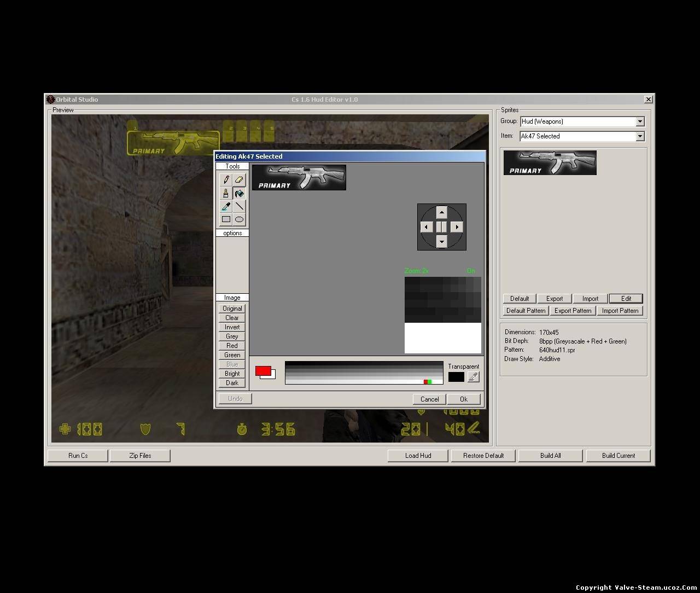Image resolution: width=700 pixels, height=593 pixels.
Task: Open the Group dropdown arrow
Action: click(640, 121)
